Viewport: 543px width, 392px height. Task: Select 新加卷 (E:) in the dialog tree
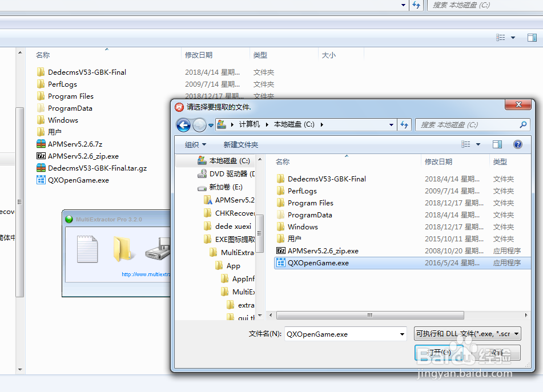pos(220,187)
